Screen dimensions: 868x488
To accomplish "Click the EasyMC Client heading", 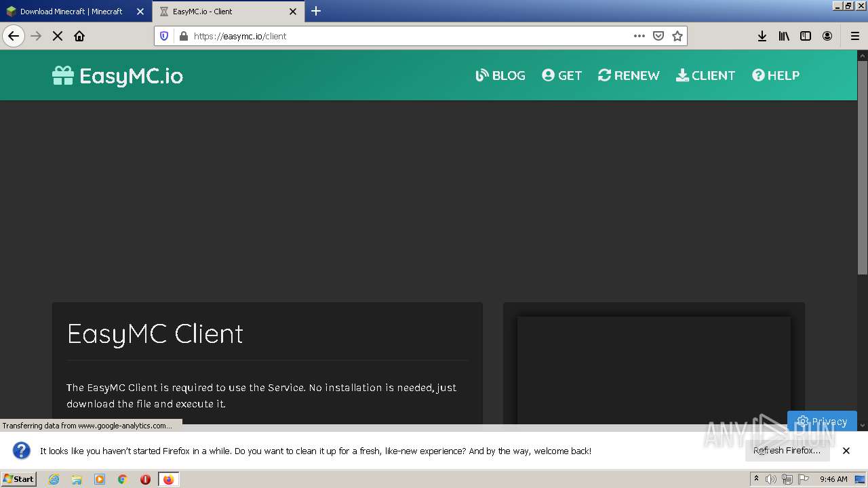I will click(x=155, y=333).
